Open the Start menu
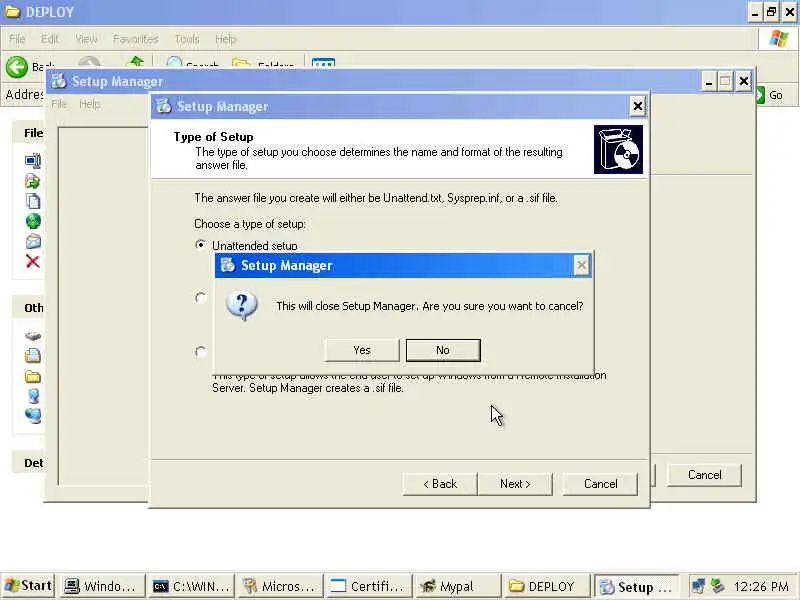Image resolution: width=800 pixels, height=600 pixels. click(28, 586)
